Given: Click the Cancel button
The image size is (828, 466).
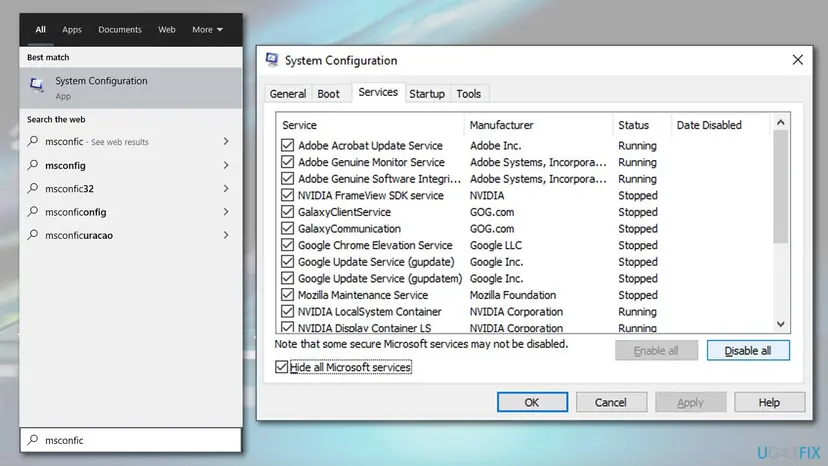Looking at the screenshot, I should (x=611, y=402).
